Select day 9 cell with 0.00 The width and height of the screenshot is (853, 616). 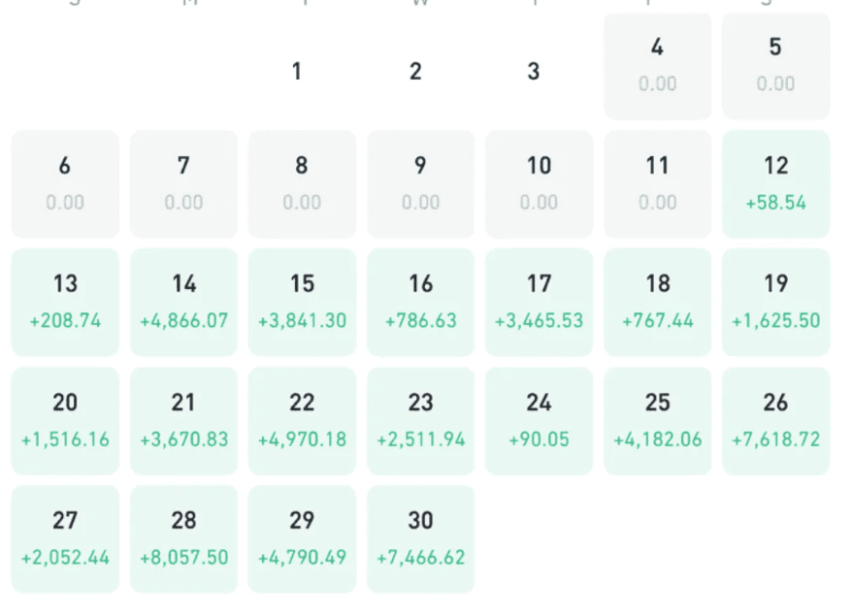tap(420, 183)
